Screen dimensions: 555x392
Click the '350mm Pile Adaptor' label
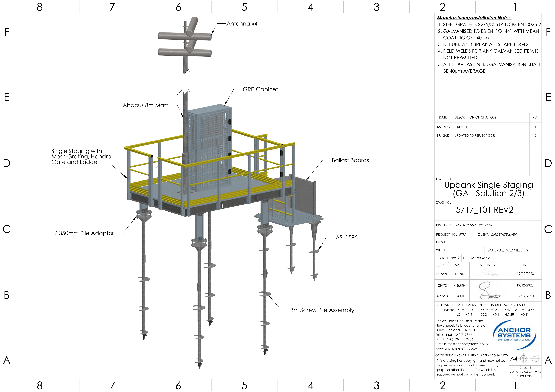tap(84, 233)
